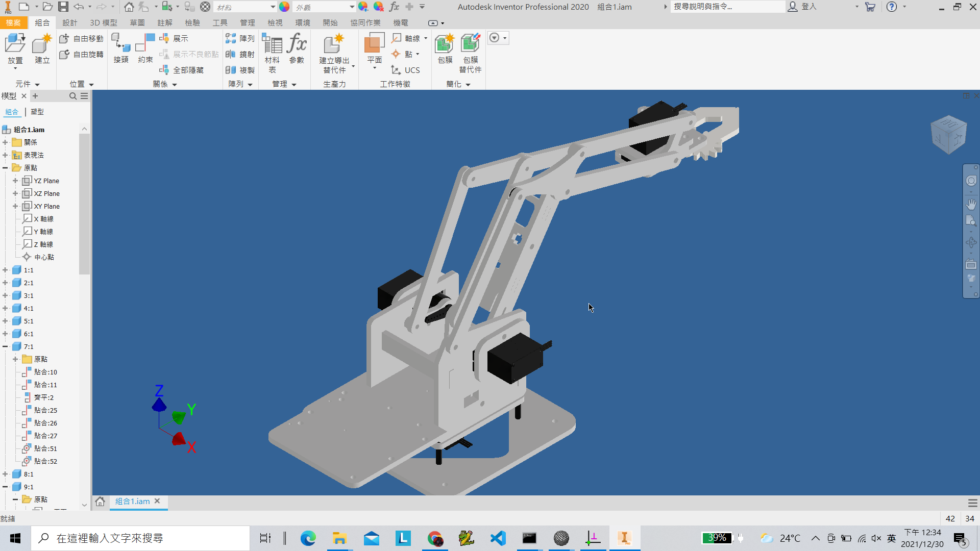Open Visual Studio Code from taskbar
This screenshot has width=980, height=551.
point(498,538)
